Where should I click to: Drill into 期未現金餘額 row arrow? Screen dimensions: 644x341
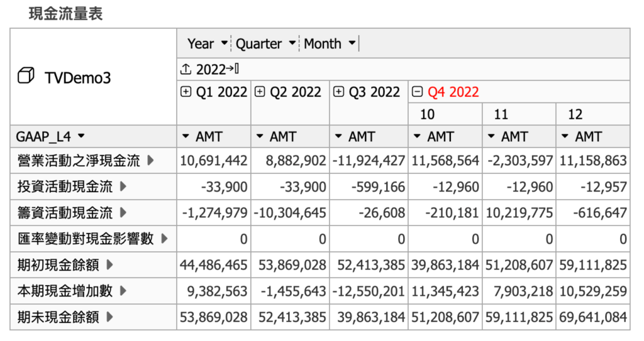(x=110, y=317)
